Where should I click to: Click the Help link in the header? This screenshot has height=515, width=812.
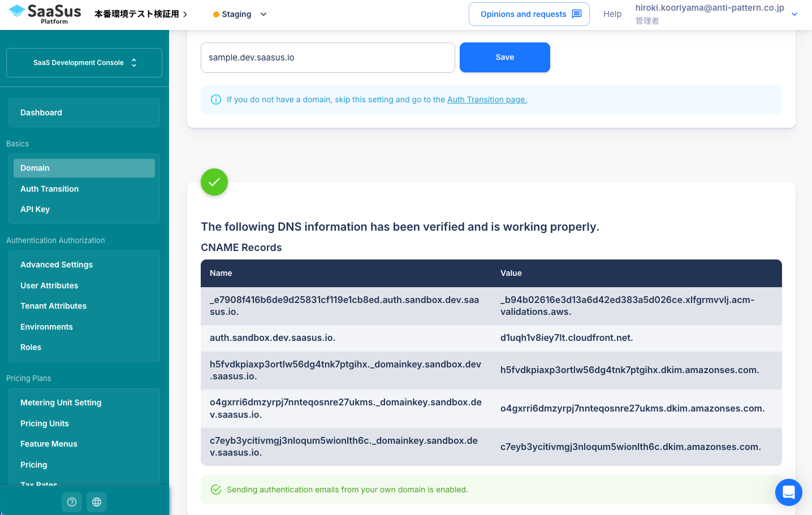[x=612, y=14]
